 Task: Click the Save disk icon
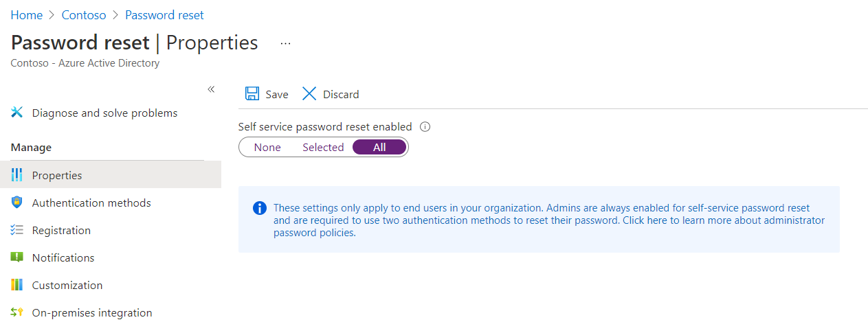pos(252,94)
